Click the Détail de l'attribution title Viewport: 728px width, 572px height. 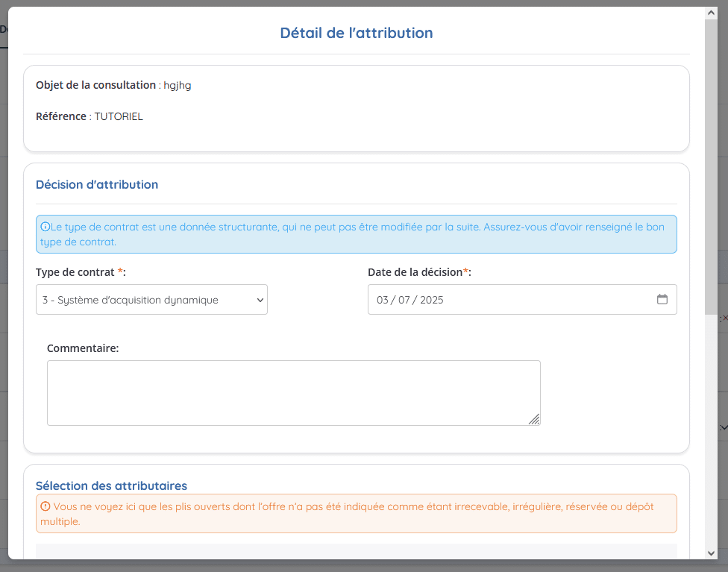357,33
